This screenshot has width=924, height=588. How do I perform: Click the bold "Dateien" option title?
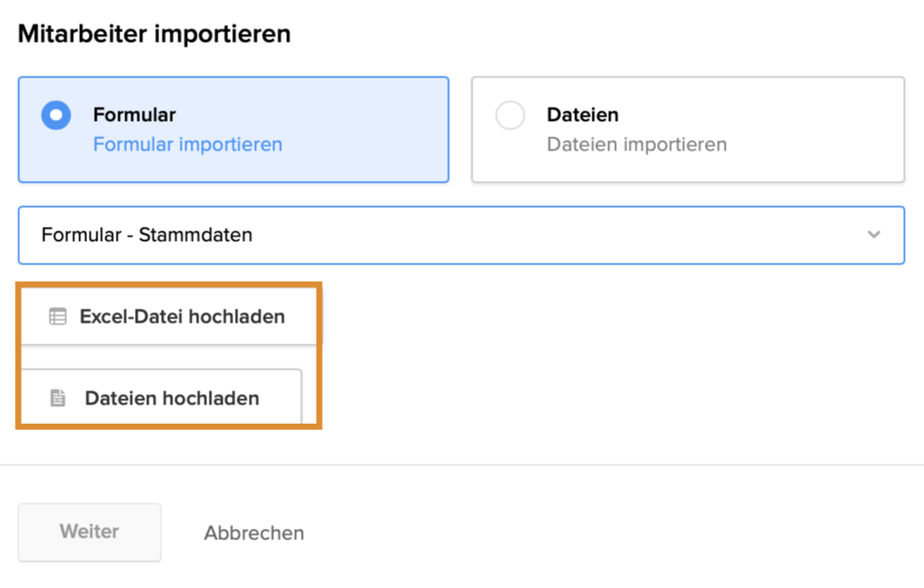pos(583,115)
